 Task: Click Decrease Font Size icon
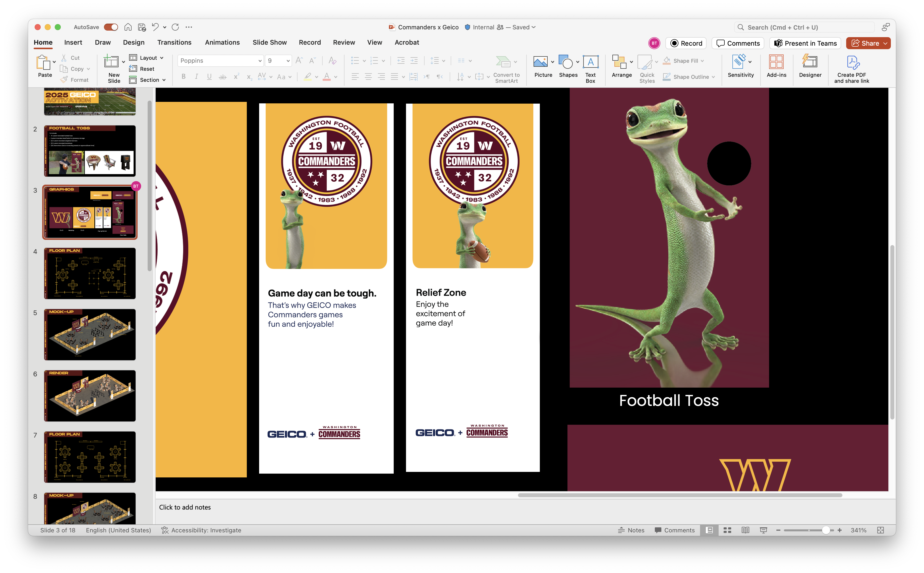click(313, 61)
